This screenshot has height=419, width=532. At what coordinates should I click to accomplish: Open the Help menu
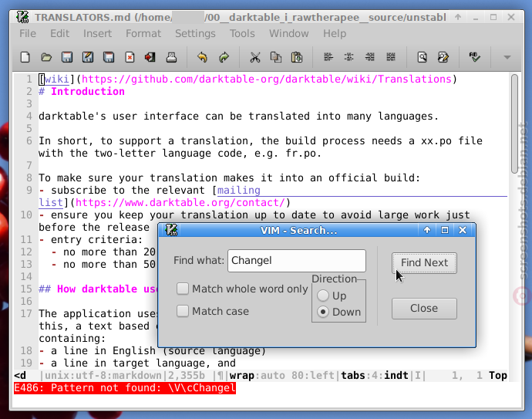335,34
